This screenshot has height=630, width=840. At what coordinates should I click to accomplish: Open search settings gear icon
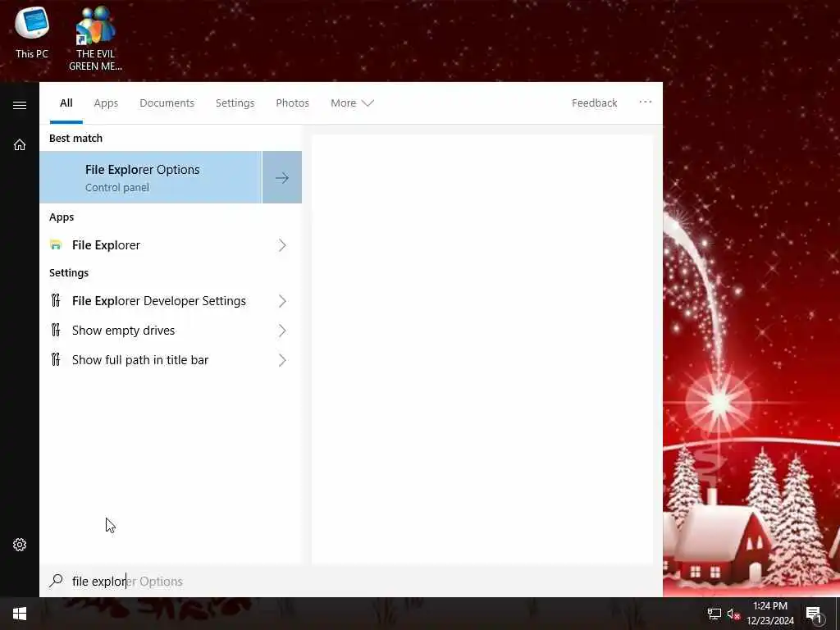20,545
